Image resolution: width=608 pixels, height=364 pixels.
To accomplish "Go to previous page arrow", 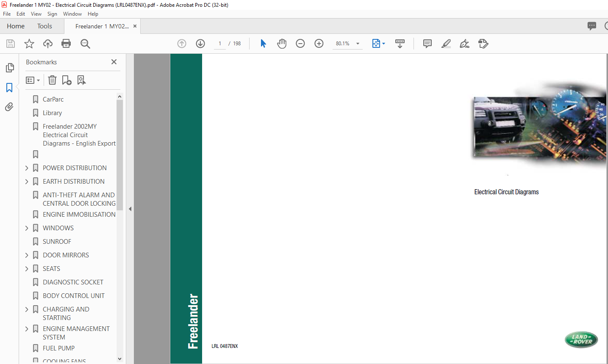I will pos(182,44).
